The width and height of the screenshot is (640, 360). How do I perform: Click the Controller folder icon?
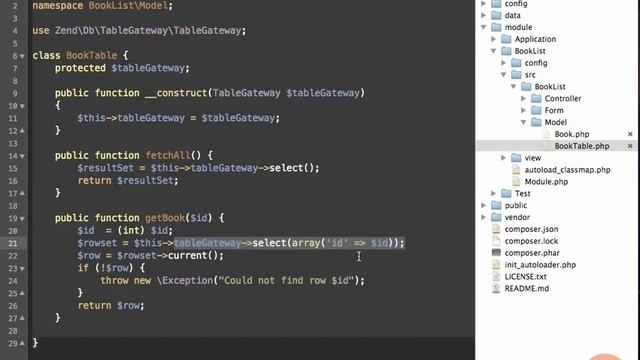click(536, 98)
